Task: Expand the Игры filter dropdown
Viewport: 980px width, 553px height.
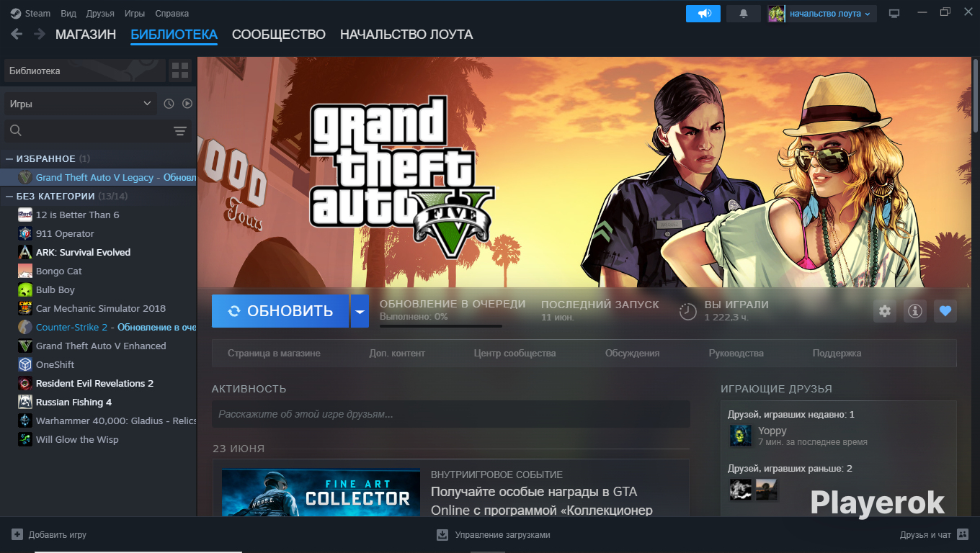Action: 81,104
